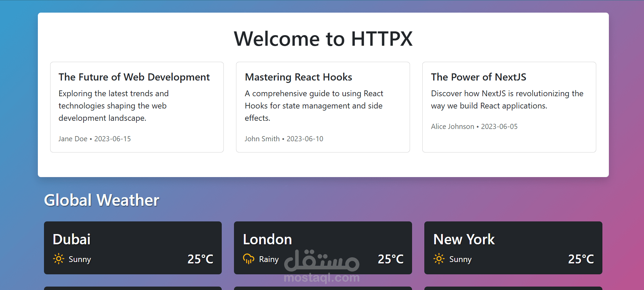Click the sun icon in the Dubai card
Screen dimensions: 644x290
pos(59,259)
